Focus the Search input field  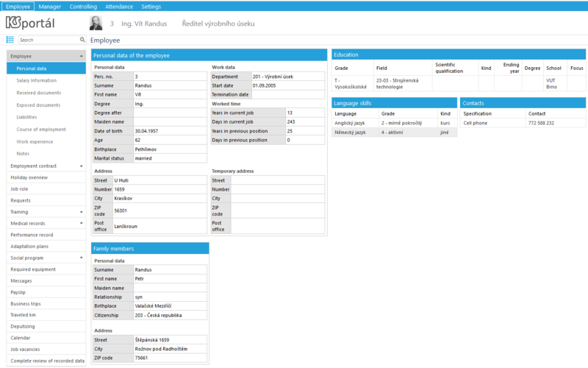pyautogui.click(x=49, y=40)
